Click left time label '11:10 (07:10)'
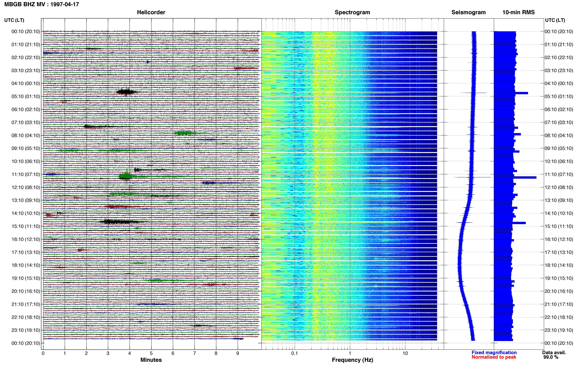Screen dimensions: 588x368 point(26,174)
